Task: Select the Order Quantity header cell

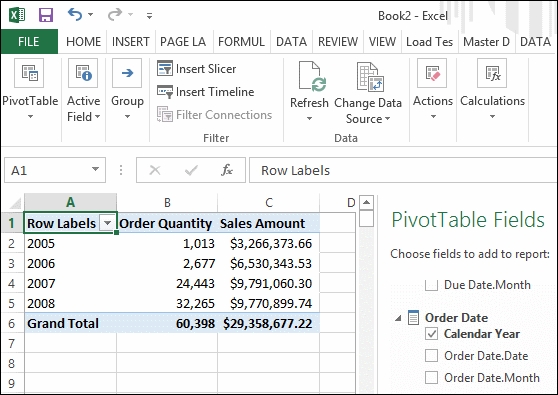Action: [167, 223]
